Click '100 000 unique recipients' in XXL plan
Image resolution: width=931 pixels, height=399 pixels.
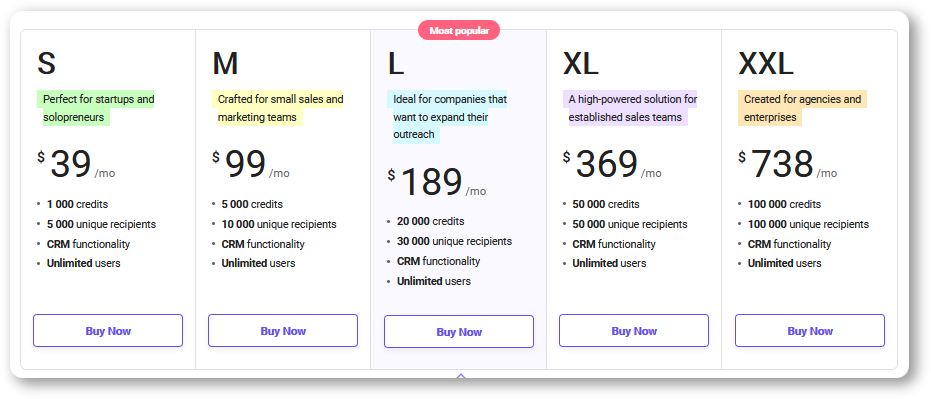808,224
